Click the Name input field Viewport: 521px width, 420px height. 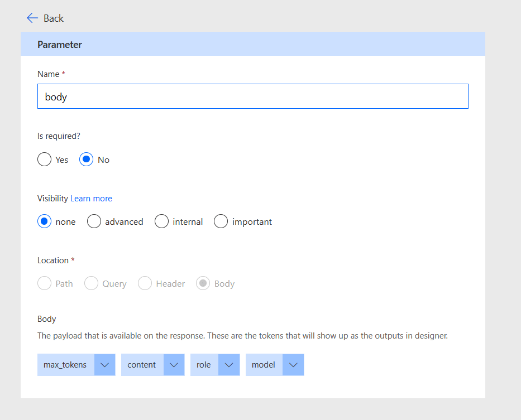point(252,96)
